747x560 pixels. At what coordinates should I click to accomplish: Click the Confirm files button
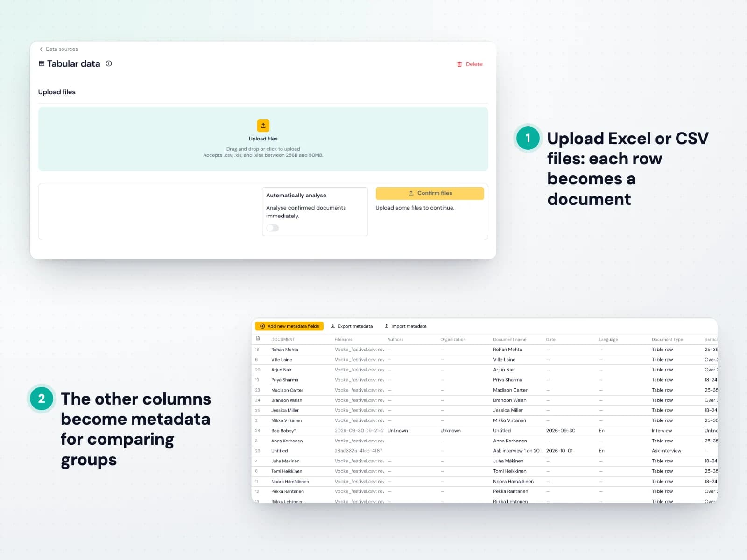[x=430, y=193]
